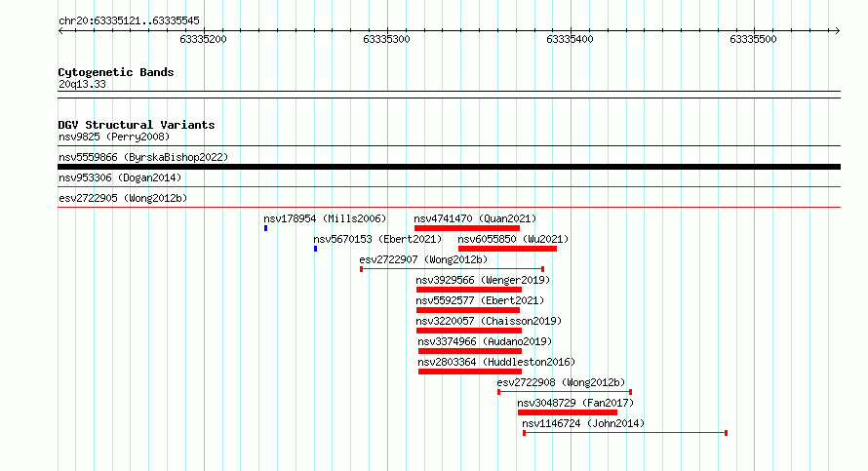Open variant nsv3374966 (Audano2019) label
Image resolution: width=868 pixels, height=471 pixels.
(485, 341)
